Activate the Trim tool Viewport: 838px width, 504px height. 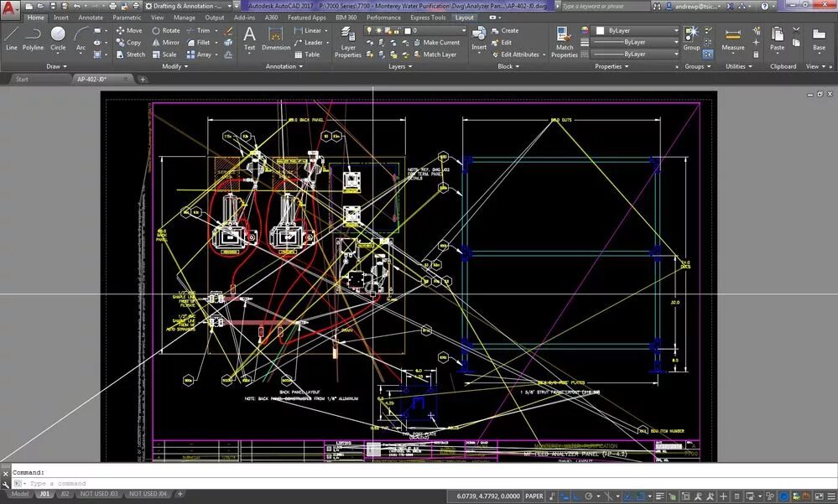(198, 30)
